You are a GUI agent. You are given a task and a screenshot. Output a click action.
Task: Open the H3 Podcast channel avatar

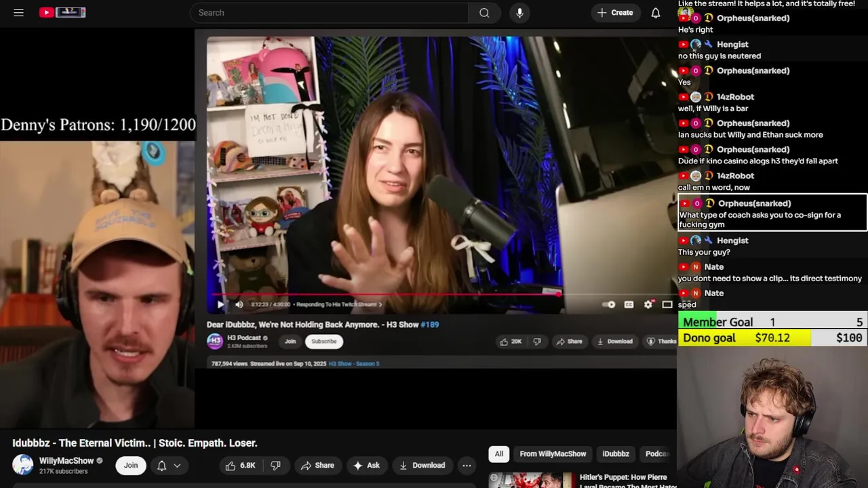click(x=214, y=341)
